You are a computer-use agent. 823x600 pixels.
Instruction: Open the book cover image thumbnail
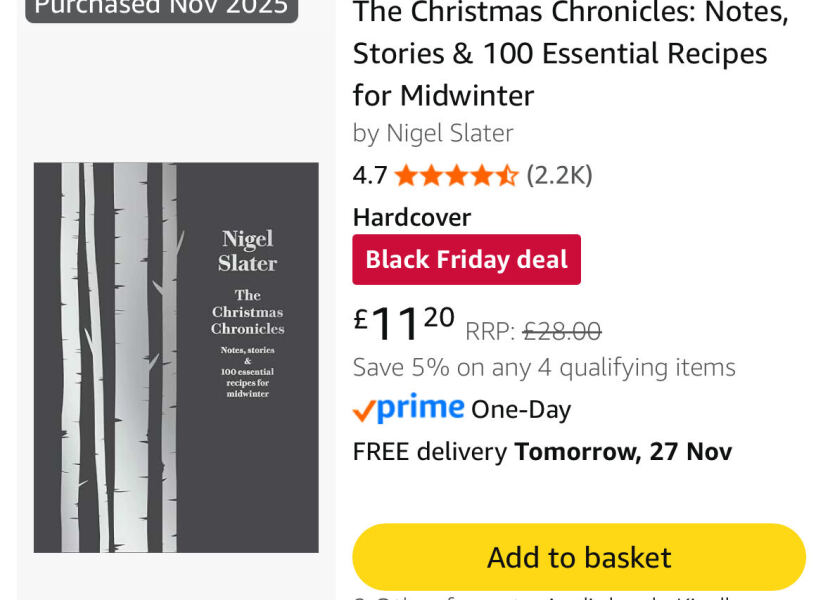coord(175,357)
